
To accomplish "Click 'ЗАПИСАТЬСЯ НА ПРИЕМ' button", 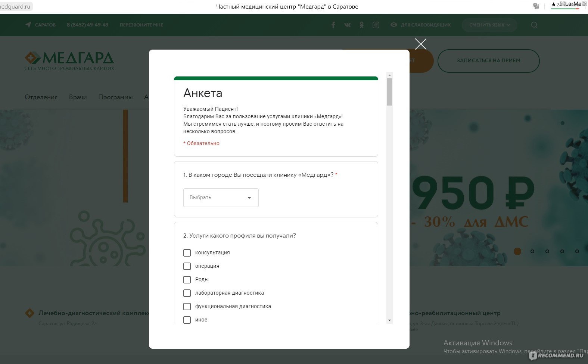I will pos(488,60).
